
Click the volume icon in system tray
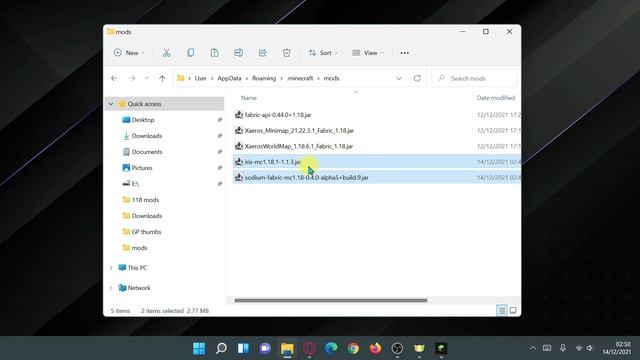[x=590, y=348]
